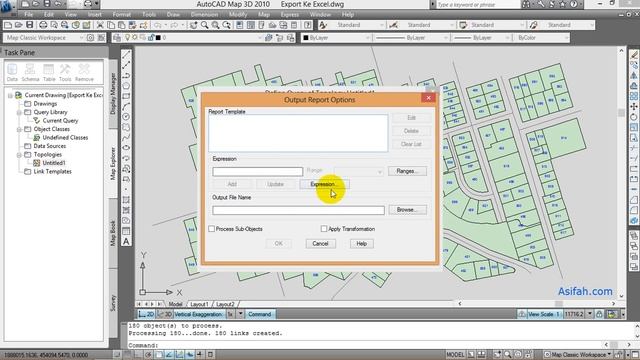Open the Draw menu
The width and height of the screenshot is (640, 360).
pos(173,14)
